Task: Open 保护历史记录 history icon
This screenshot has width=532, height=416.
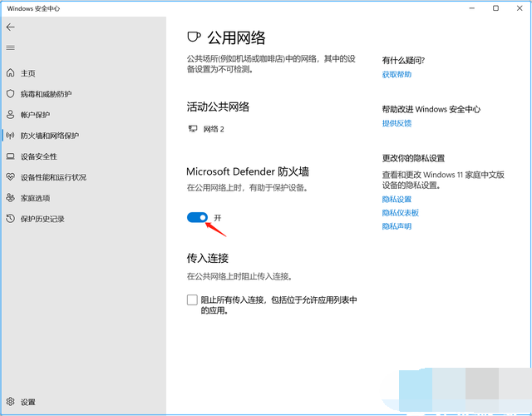Action: 11,219
